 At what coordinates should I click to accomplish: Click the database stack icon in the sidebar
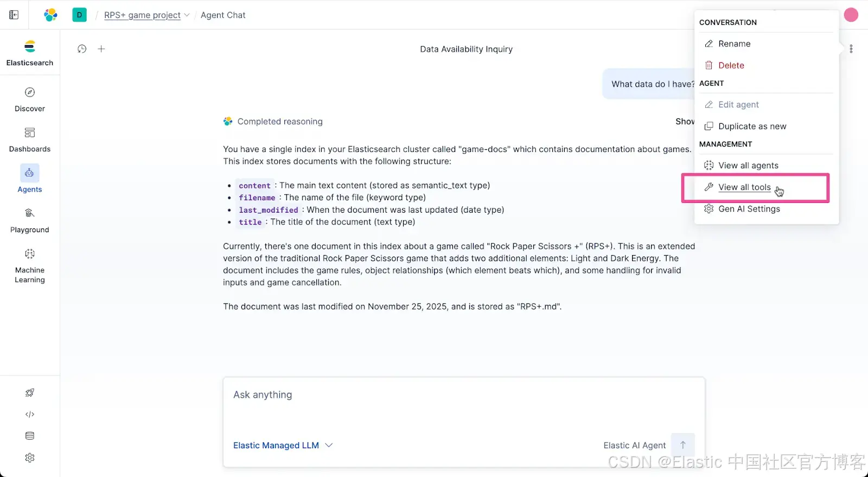click(x=30, y=436)
